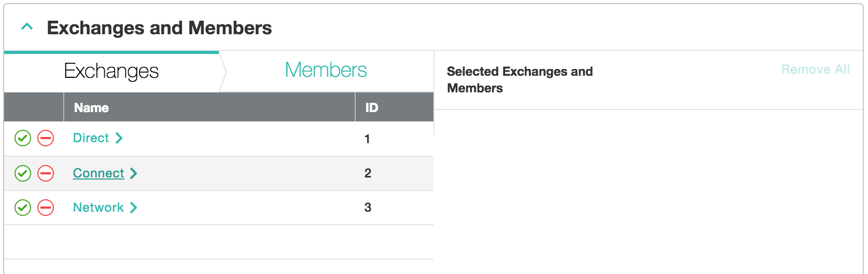Open the Direct exchange link
This screenshot has width=868, height=274.
pyautogui.click(x=91, y=138)
